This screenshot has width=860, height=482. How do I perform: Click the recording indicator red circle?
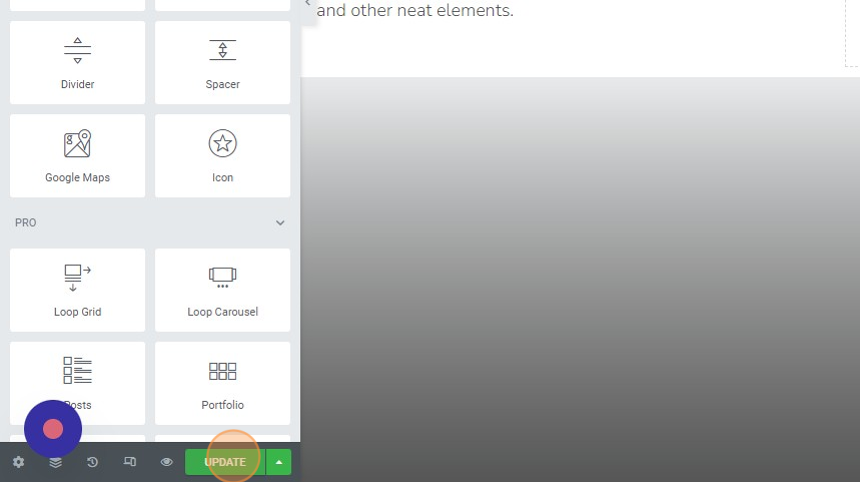(53, 429)
